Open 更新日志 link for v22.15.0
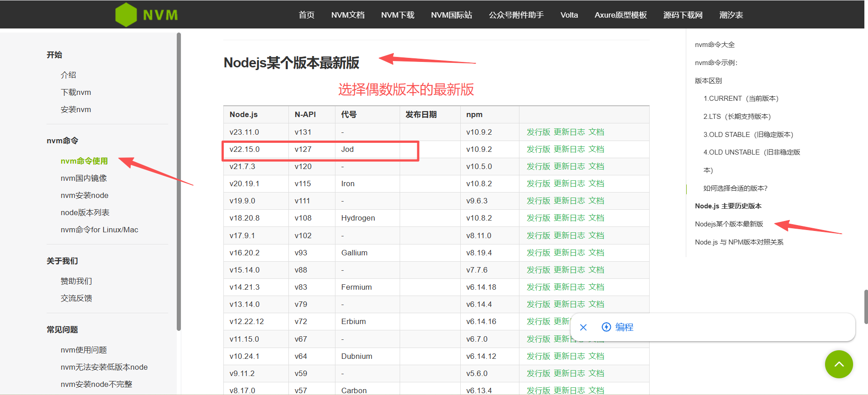The image size is (868, 395). (x=569, y=149)
